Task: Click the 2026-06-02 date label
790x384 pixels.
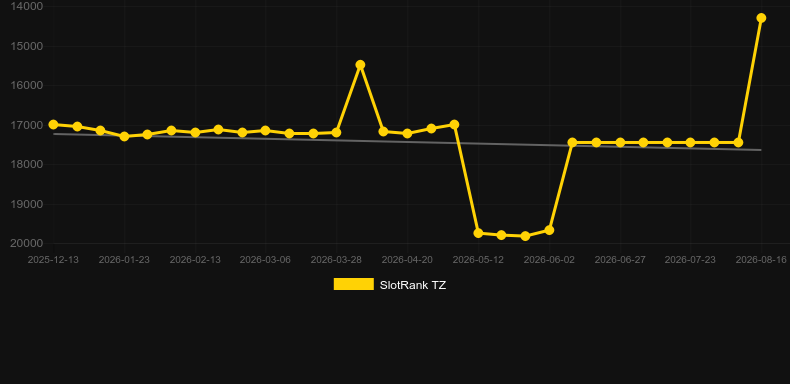Action: click(x=549, y=260)
